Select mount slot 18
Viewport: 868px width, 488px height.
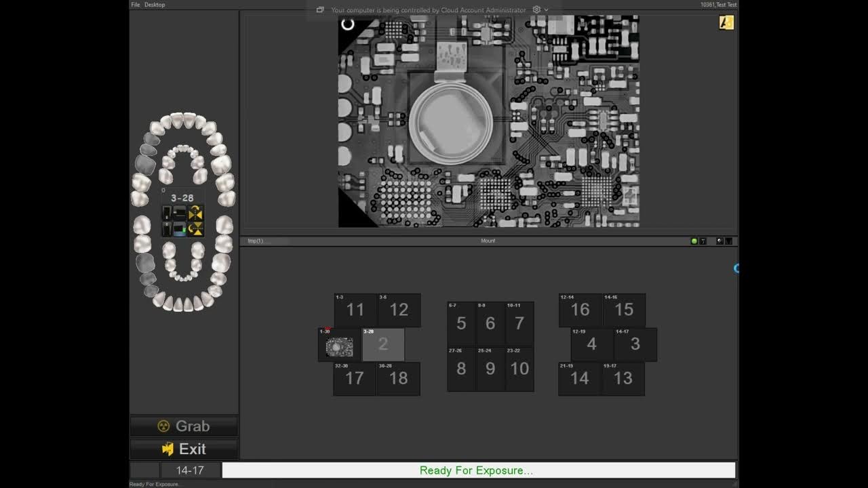tap(399, 379)
